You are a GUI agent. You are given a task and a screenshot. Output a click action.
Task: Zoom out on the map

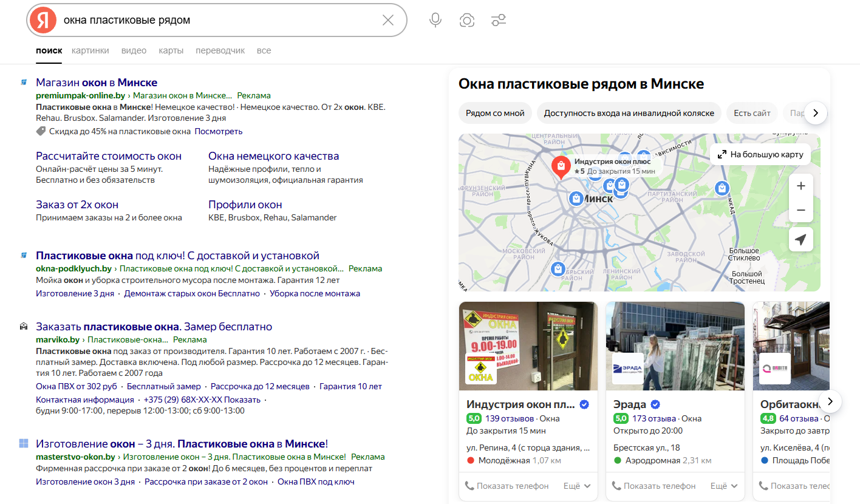point(801,210)
